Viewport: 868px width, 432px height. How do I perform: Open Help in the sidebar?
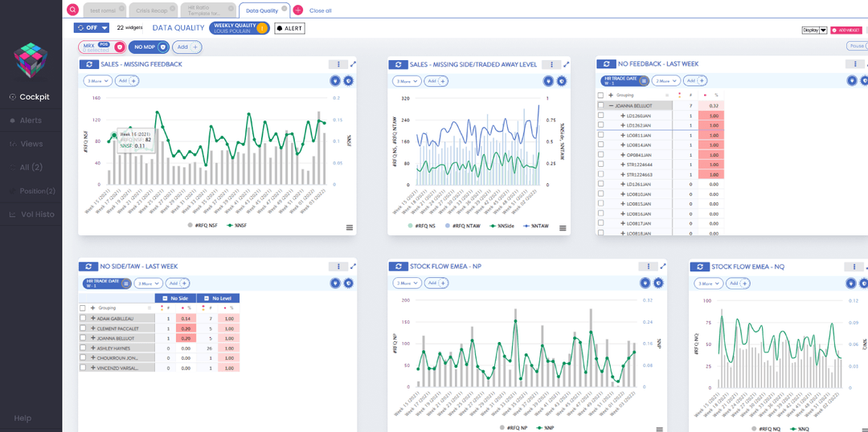23,418
